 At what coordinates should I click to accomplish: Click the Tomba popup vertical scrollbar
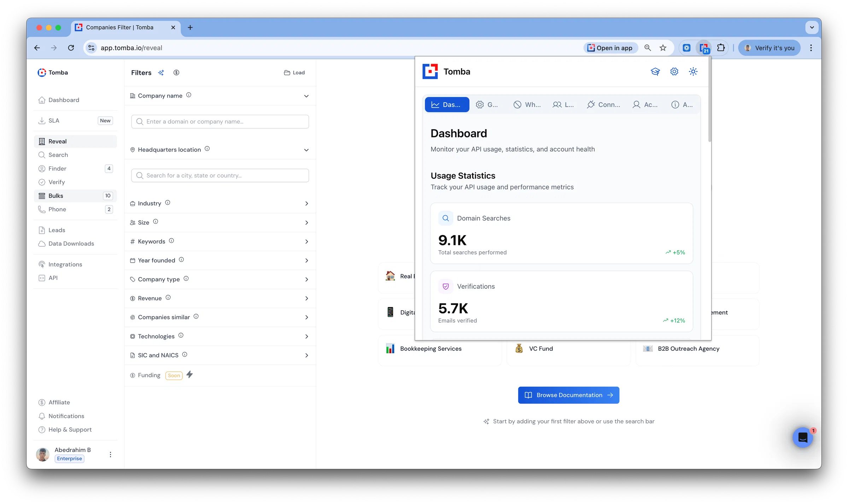click(x=709, y=100)
